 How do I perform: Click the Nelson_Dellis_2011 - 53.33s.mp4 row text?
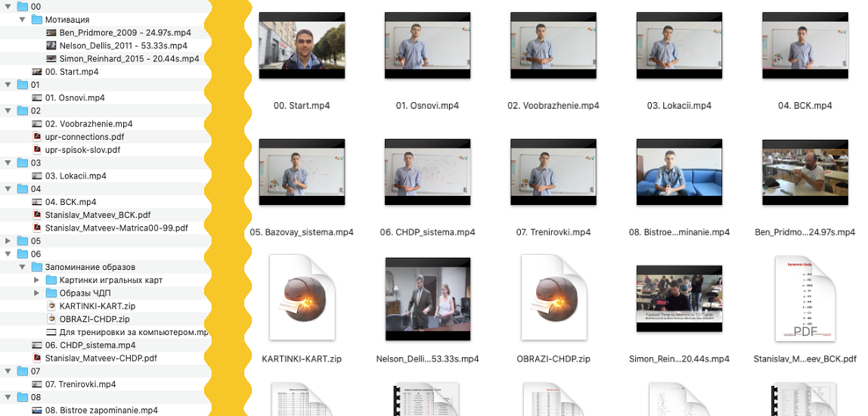point(123,45)
